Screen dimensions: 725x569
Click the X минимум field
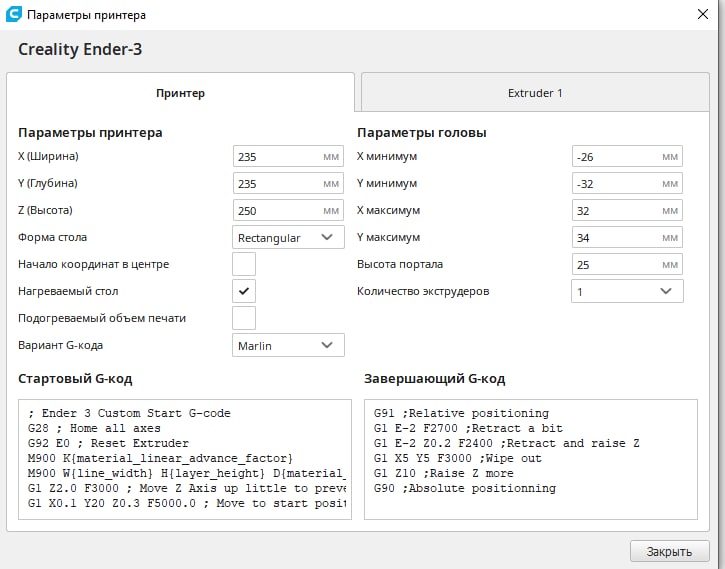[627, 156]
